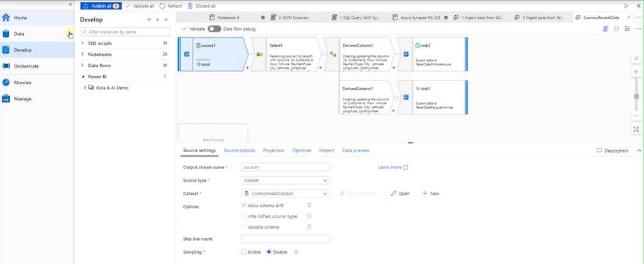The width and height of the screenshot is (644, 264).
Task: Open the Optimize tab
Action: (x=301, y=150)
